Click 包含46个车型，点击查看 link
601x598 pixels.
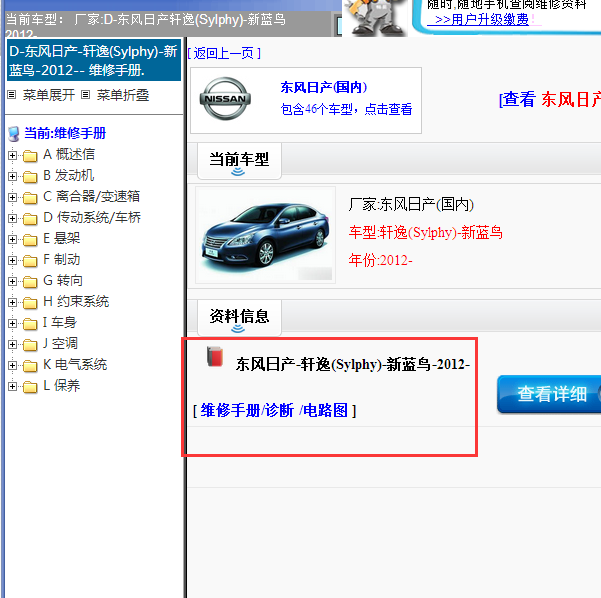pyautogui.click(x=346, y=109)
